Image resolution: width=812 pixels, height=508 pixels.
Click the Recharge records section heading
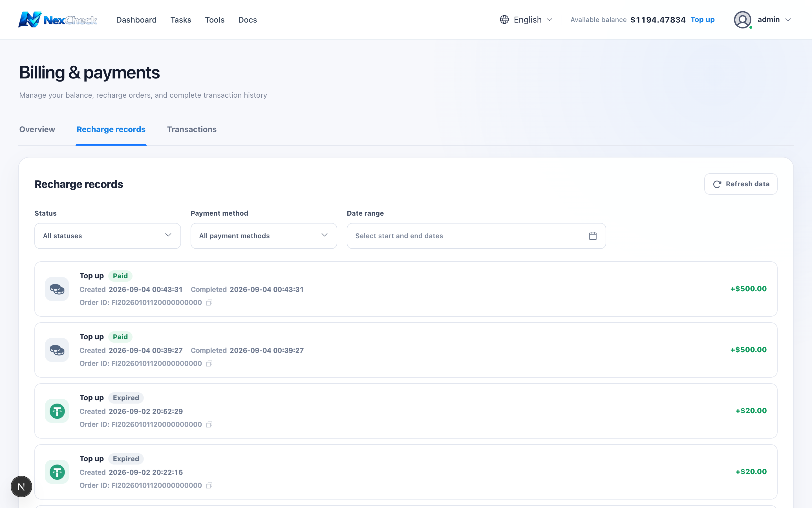pyautogui.click(x=79, y=184)
